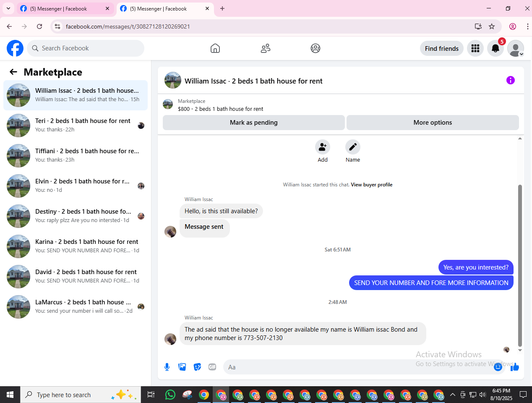Open the Elvin conversation
The width and height of the screenshot is (532, 403).
76,186
